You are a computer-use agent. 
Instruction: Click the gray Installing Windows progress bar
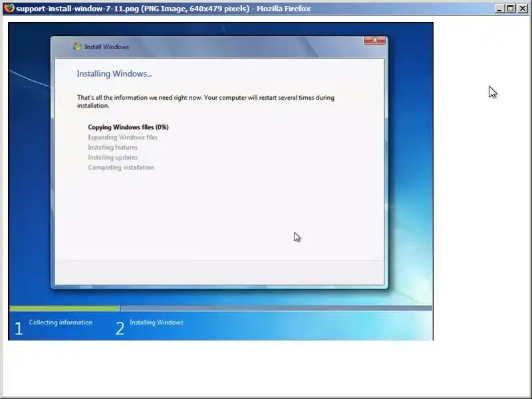click(276, 308)
